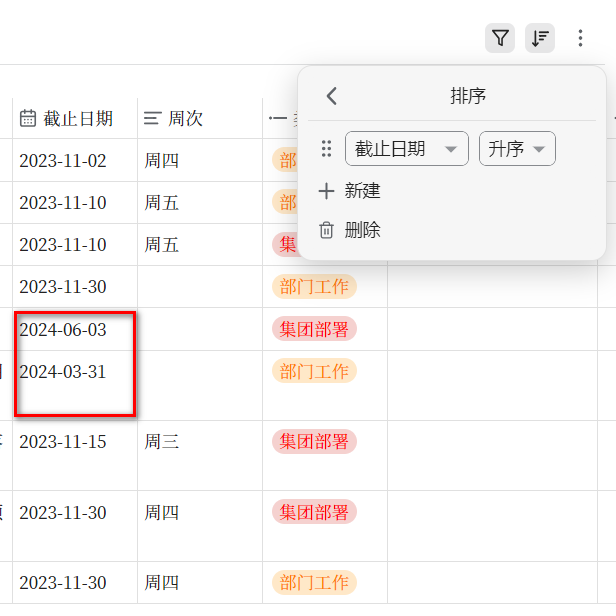This screenshot has height=616, width=616.
Task: Open the 升序 sort order dropdown
Action: 517,148
